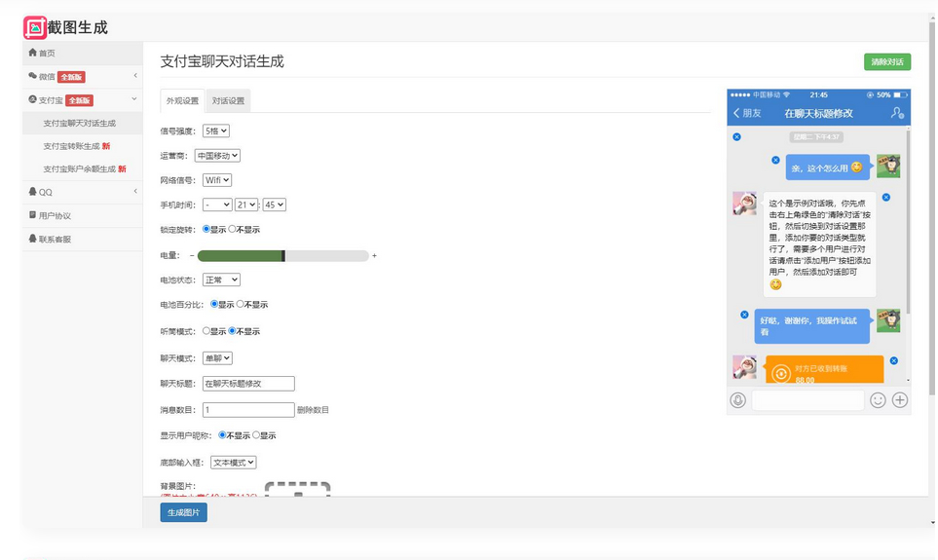Select 不显示 for 听筒模式
This screenshot has height=560, width=938.
point(232,331)
